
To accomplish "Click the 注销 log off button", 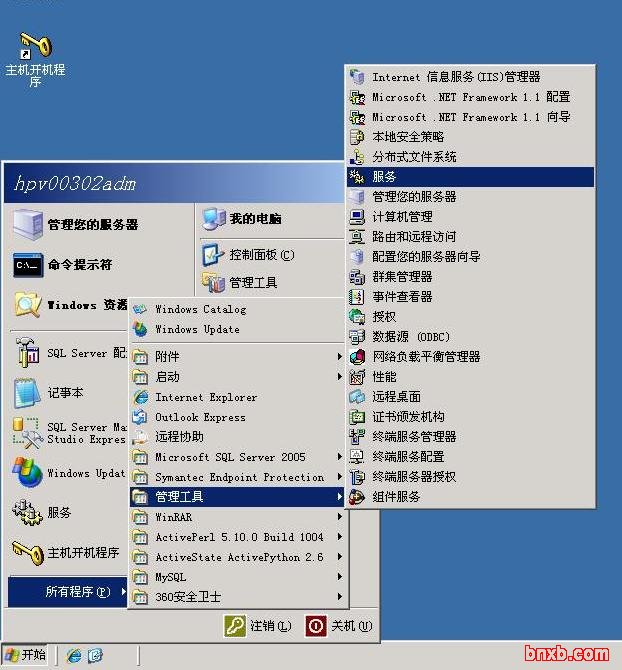I will coord(259,626).
